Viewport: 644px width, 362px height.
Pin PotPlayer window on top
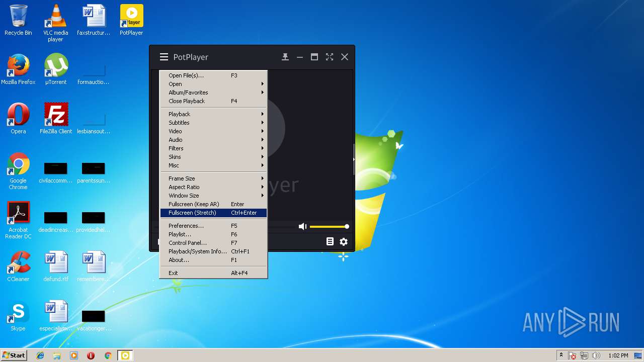click(285, 57)
